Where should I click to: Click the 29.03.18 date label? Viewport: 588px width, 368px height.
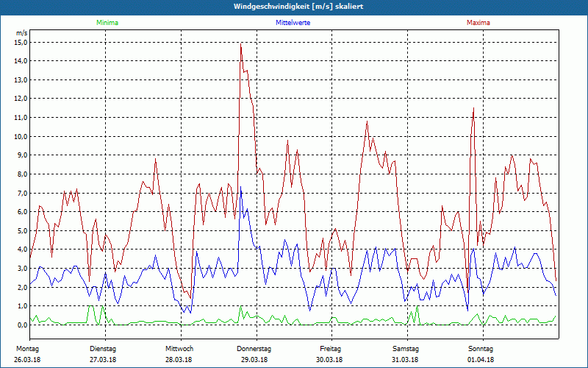(254, 360)
